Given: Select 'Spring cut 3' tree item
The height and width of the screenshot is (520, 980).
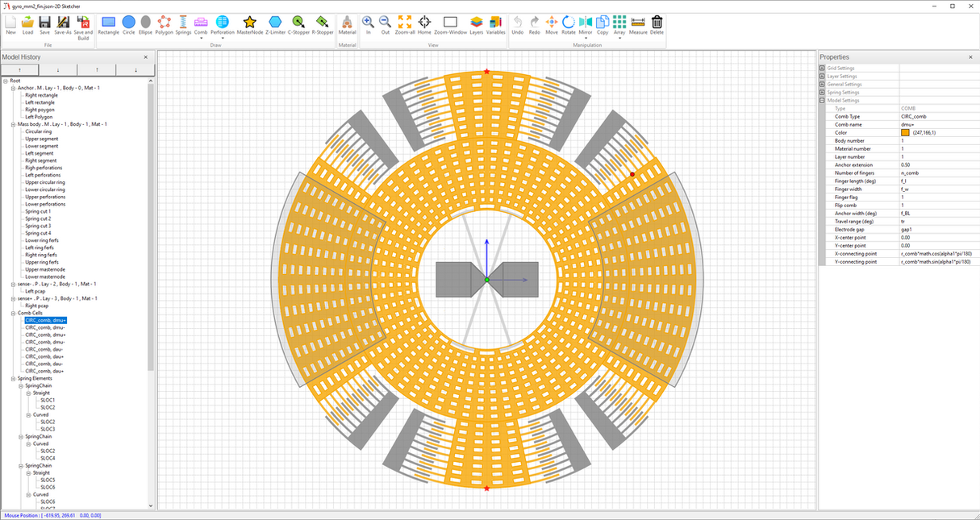Looking at the screenshot, I should 38,226.
